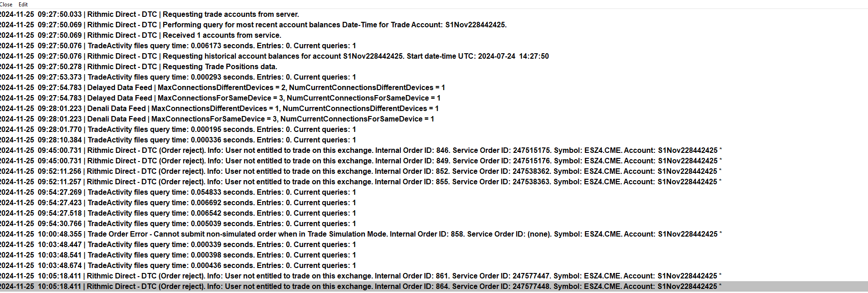This screenshot has width=868, height=293.
Task: Select the 'Received 1 accounts from service' log entry
Action: pos(182,35)
